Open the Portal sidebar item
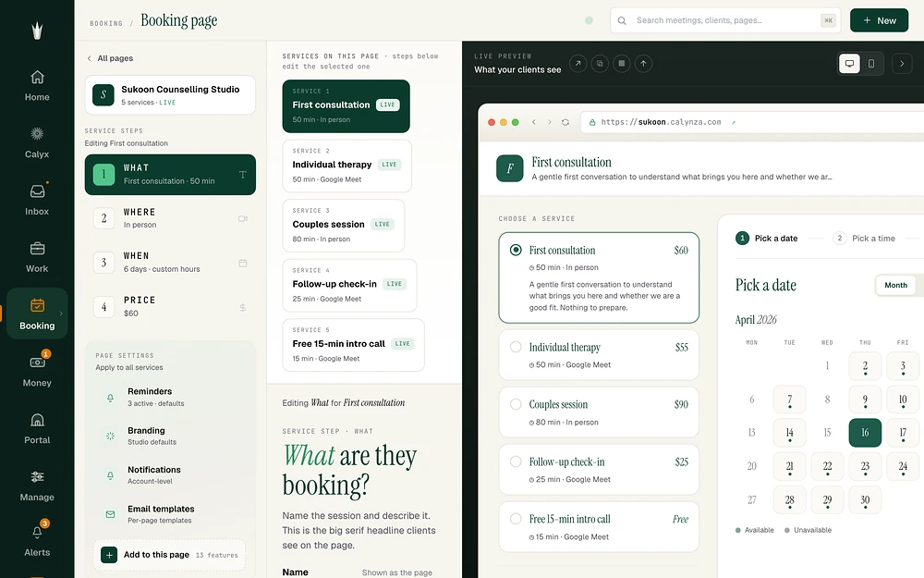Screen dimensions: 924x578 point(37,429)
